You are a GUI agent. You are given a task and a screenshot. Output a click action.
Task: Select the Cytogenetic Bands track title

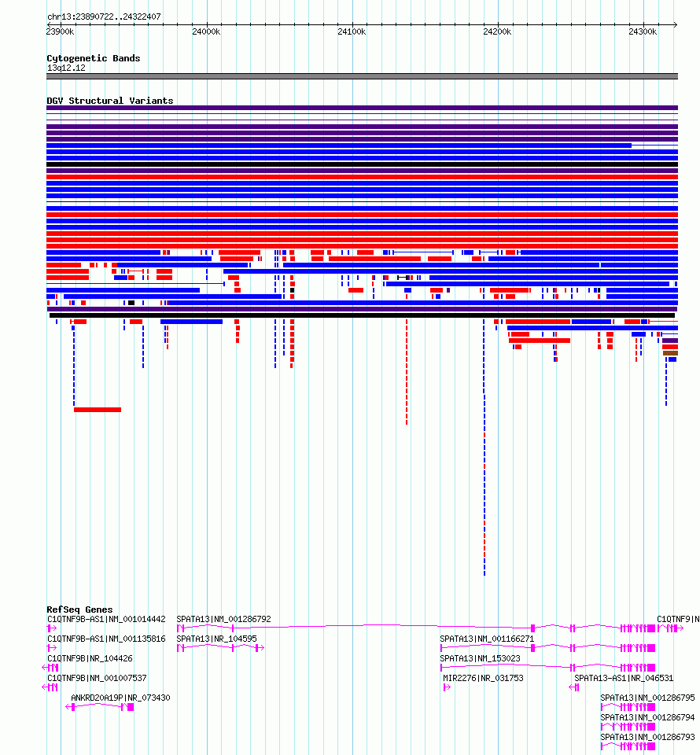pos(94,58)
